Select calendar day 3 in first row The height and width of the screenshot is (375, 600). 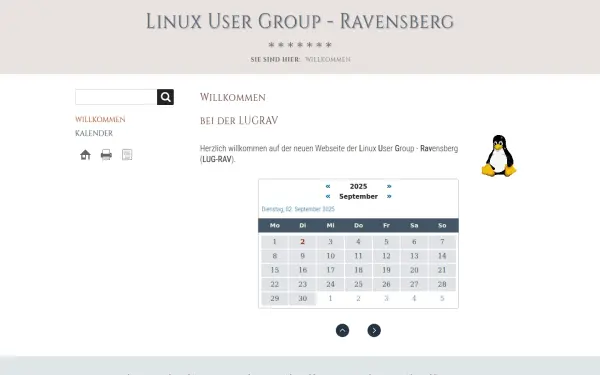click(331, 242)
